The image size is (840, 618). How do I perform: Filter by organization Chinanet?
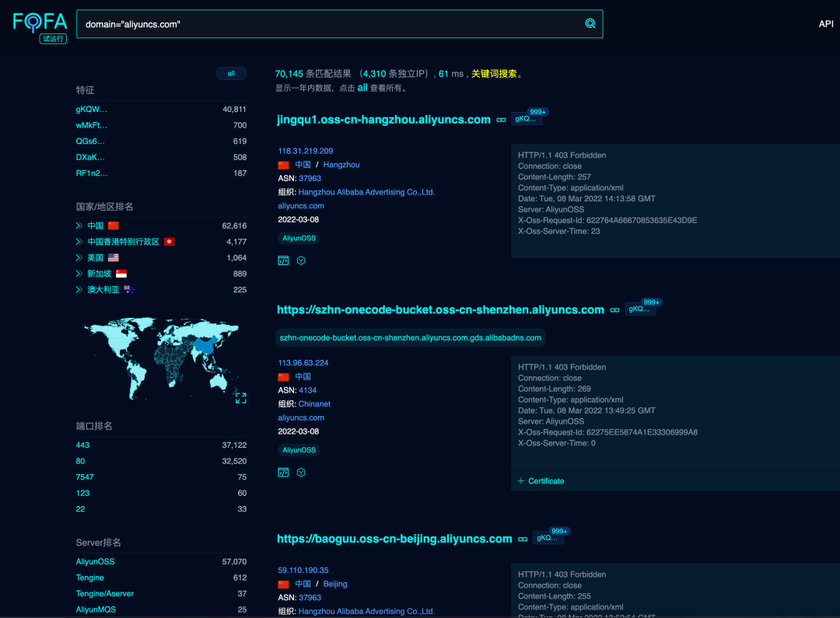coord(314,404)
